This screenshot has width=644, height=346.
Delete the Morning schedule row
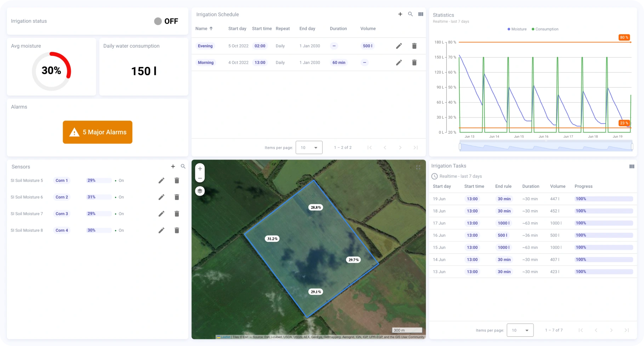click(x=414, y=63)
